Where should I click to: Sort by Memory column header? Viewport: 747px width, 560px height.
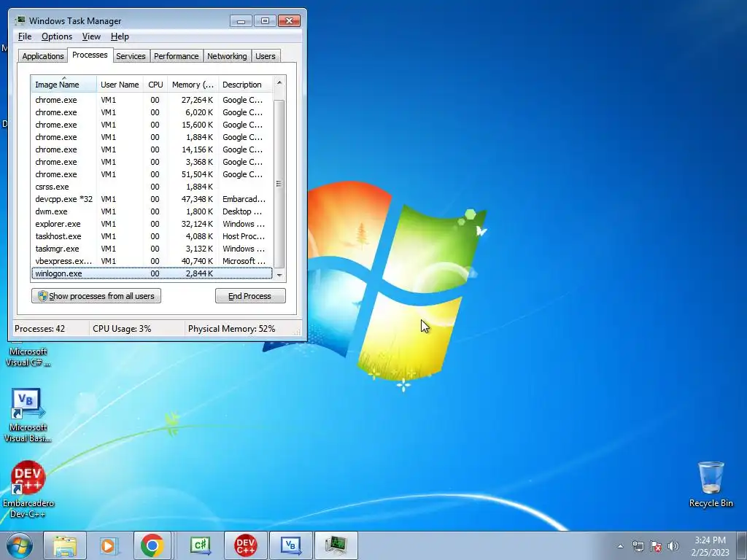click(x=193, y=85)
